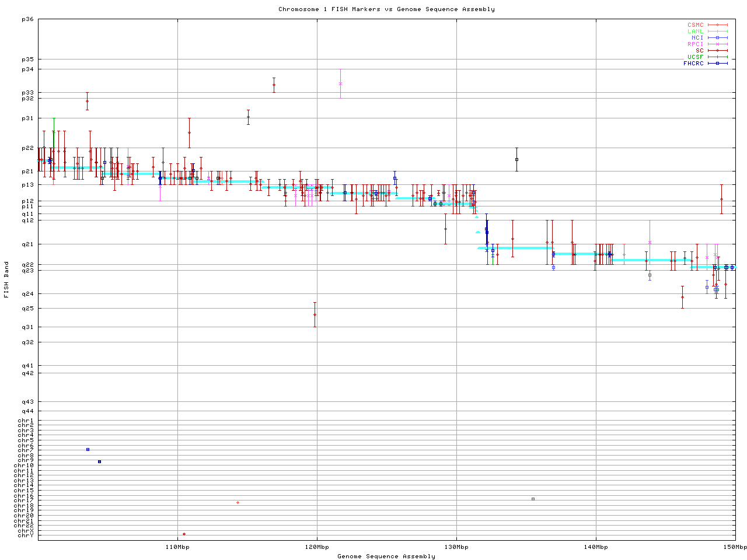Click the FHCRC legend blue square marker
747x560 pixels.
point(717,64)
